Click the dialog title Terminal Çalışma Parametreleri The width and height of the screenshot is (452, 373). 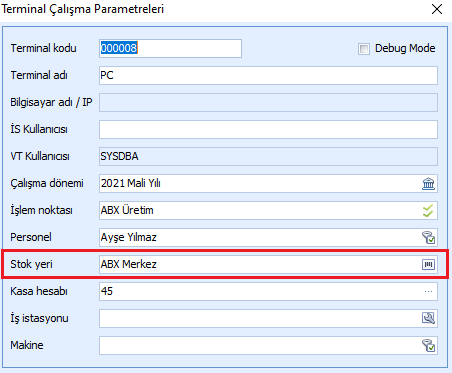point(82,9)
